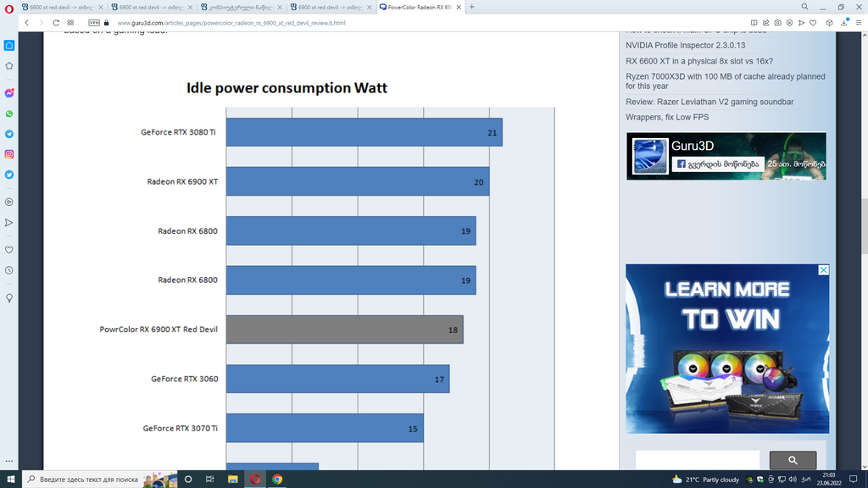This screenshot has width=868, height=488.
Task: Open Chrome from the taskbar
Action: coord(277,480)
